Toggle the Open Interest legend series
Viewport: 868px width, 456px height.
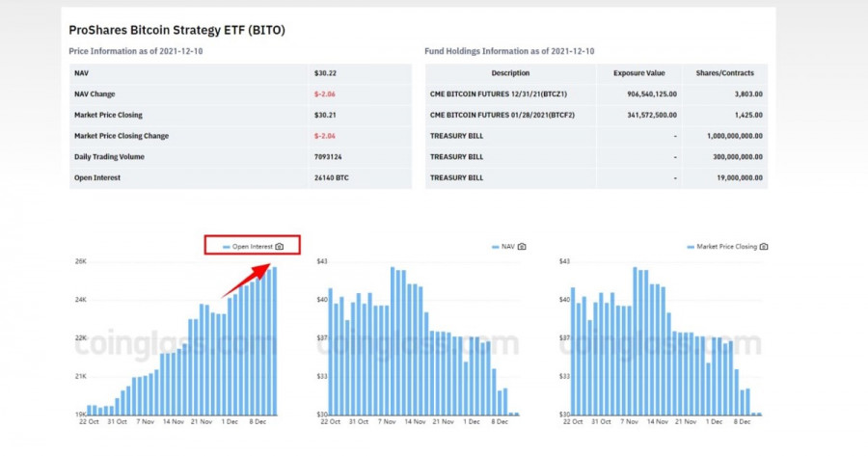248,247
